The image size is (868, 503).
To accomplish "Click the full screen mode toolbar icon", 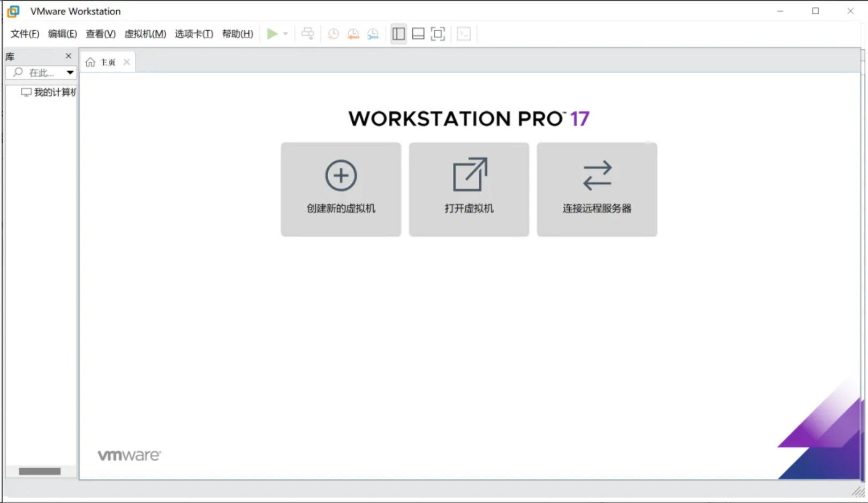I will [x=438, y=33].
